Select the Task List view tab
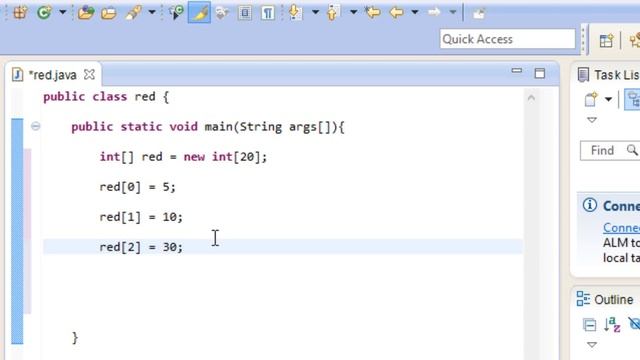640x360 pixels. (x=608, y=75)
